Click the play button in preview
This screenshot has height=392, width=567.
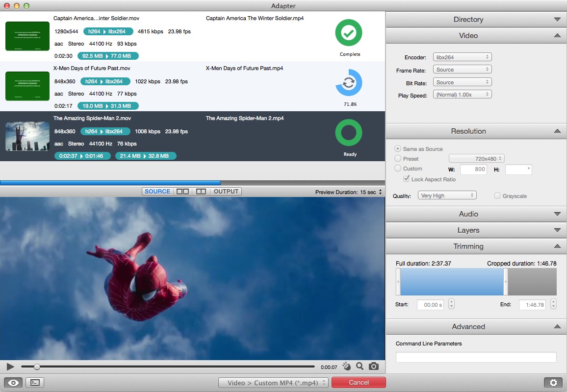click(10, 367)
